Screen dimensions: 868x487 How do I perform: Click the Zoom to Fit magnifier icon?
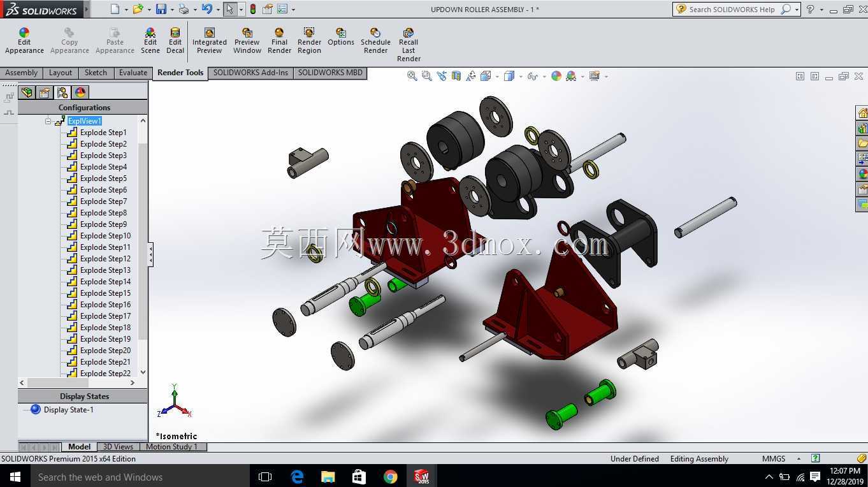pyautogui.click(x=412, y=76)
